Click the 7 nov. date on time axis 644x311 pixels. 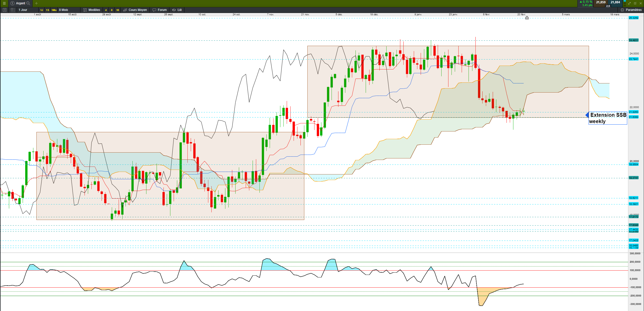click(x=270, y=14)
